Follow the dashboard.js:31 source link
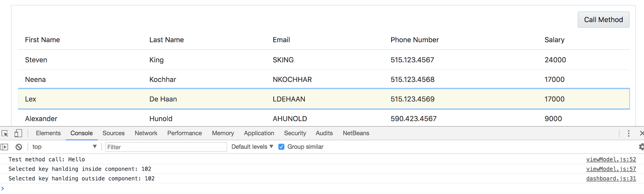 tap(611, 178)
